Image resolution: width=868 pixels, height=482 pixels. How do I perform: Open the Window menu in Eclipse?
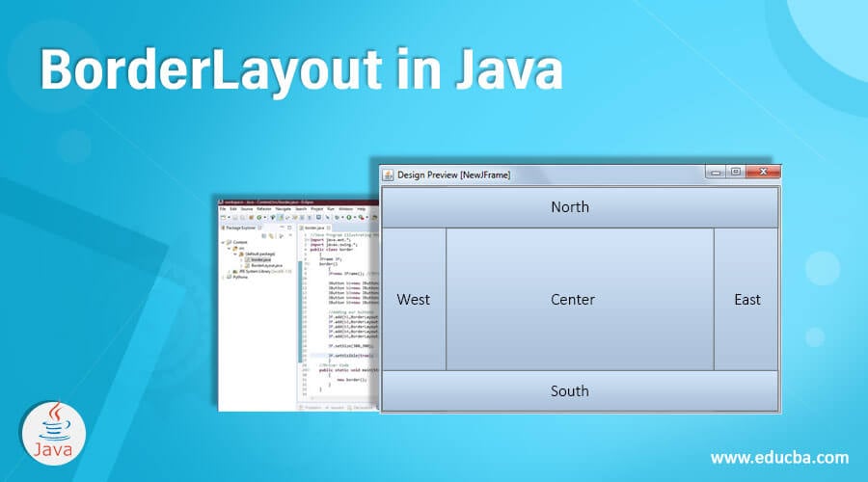pos(345,209)
